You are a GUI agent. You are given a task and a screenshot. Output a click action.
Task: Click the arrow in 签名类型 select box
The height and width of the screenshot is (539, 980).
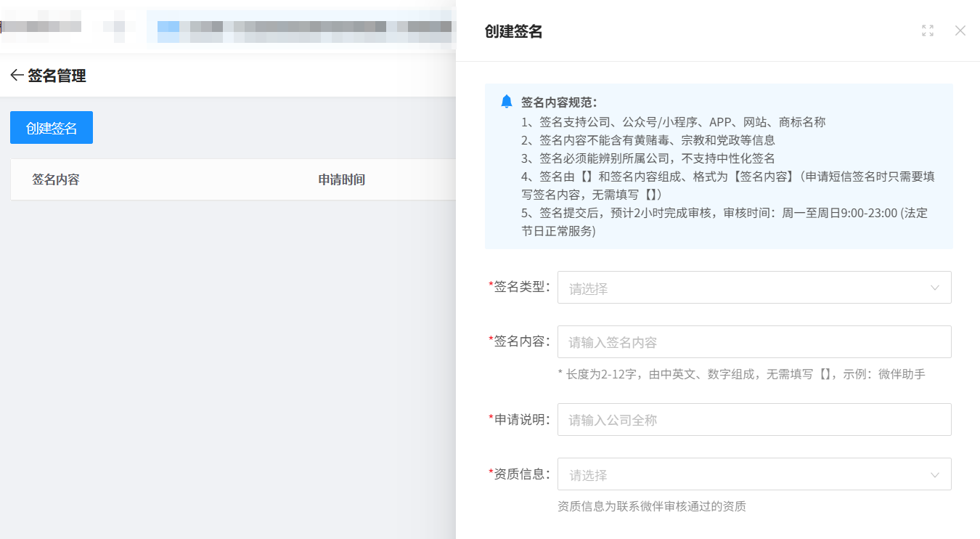pyautogui.click(x=935, y=288)
